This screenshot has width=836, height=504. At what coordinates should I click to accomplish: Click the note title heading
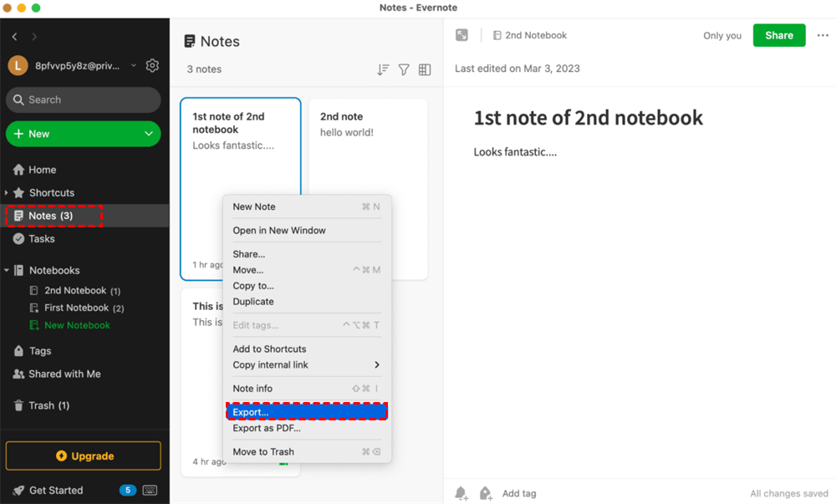click(588, 118)
